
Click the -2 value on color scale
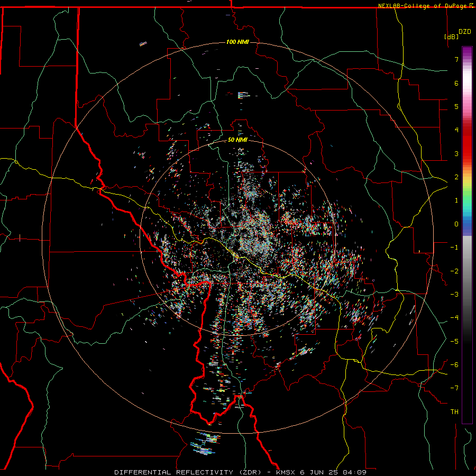(x=454, y=271)
